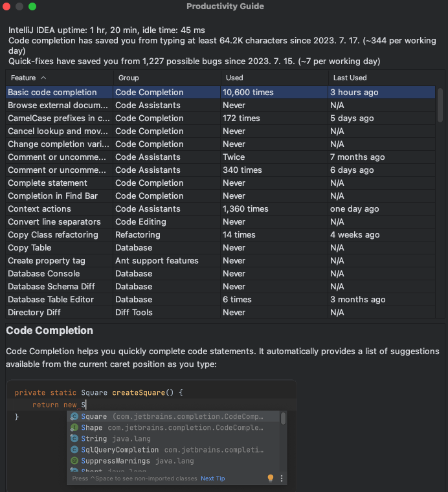Select the Create property tag row

click(220, 260)
